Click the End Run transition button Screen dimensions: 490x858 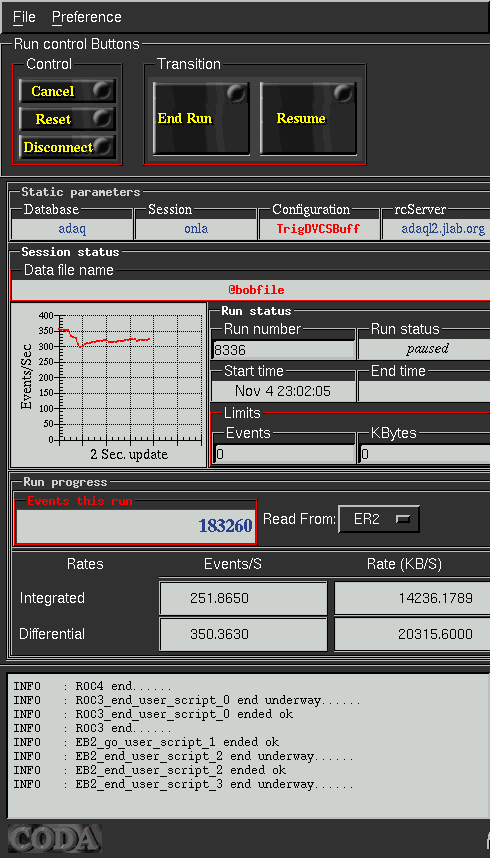201,118
